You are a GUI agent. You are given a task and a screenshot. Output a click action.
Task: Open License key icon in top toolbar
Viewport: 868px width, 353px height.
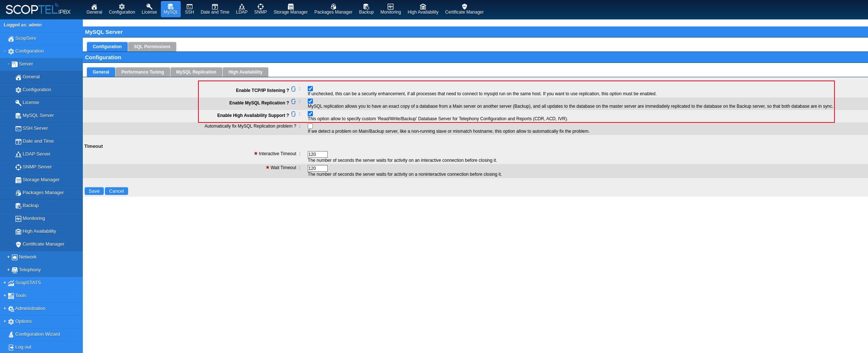[149, 9]
